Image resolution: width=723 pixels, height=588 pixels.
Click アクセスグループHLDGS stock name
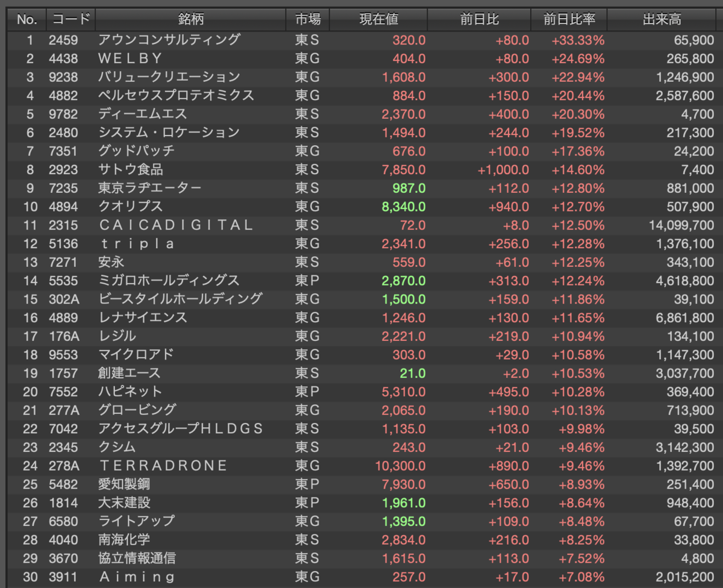pyautogui.click(x=181, y=428)
